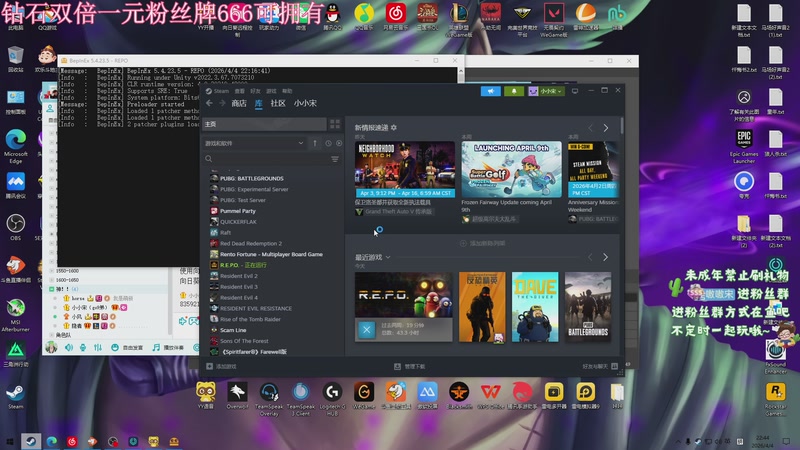Toggle microphone icon in YY voice panel
This screenshot has height=450, width=800.
[83, 347]
